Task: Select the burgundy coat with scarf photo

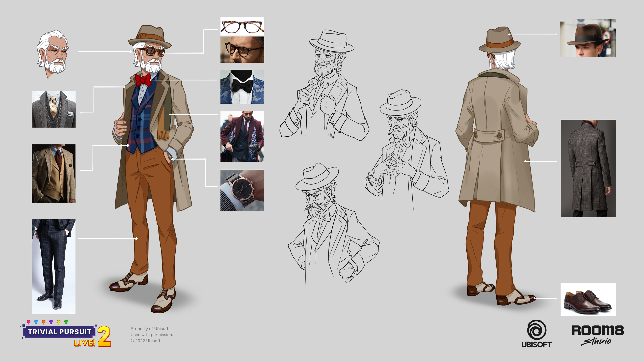Action: (x=242, y=136)
